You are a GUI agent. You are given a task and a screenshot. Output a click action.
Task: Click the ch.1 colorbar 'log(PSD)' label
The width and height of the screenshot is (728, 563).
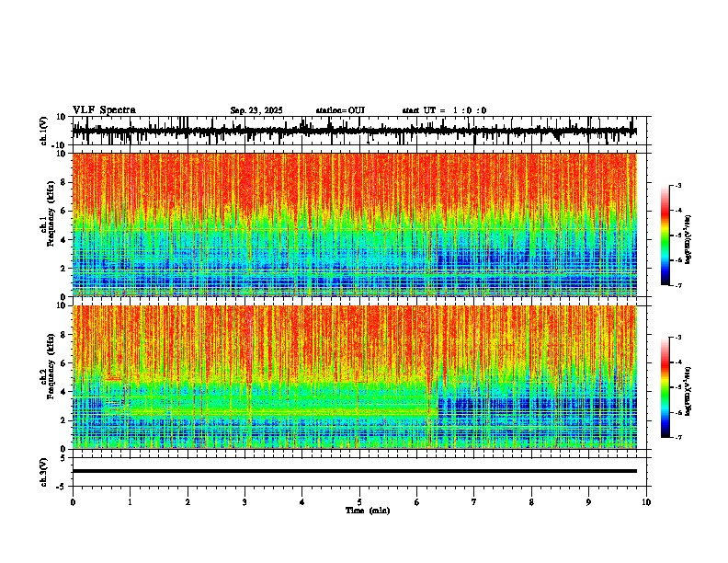pyautogui.click(x=688, y=239)
